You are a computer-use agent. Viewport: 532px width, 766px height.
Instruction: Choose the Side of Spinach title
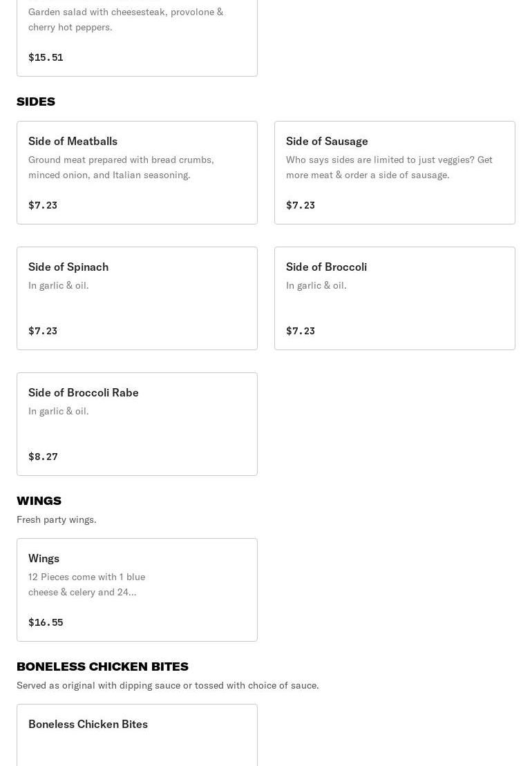tap(68, 267)
